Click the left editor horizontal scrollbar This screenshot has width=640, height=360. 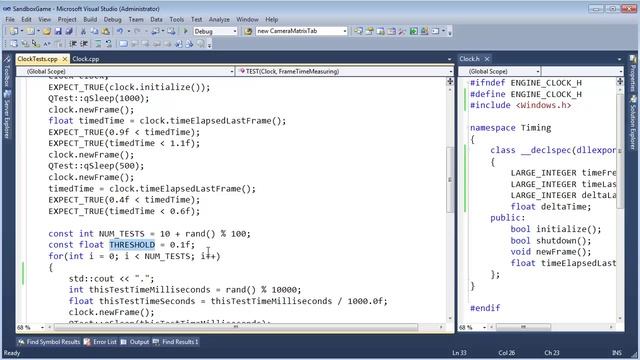236,327
